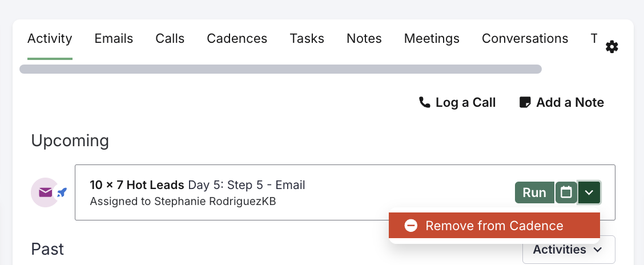Open the 10 × 7 Hot Leads cadence
This screenshot has height=265, width=644.
137,185
